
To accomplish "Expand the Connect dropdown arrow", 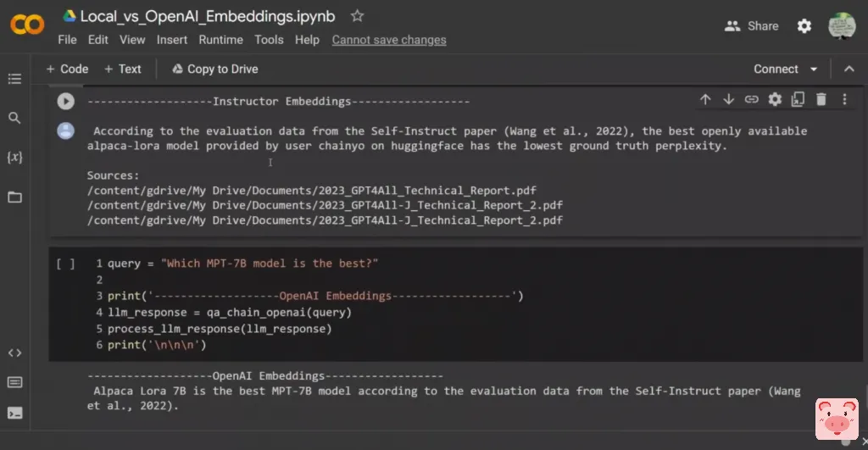I will click(x=814, y=69).
